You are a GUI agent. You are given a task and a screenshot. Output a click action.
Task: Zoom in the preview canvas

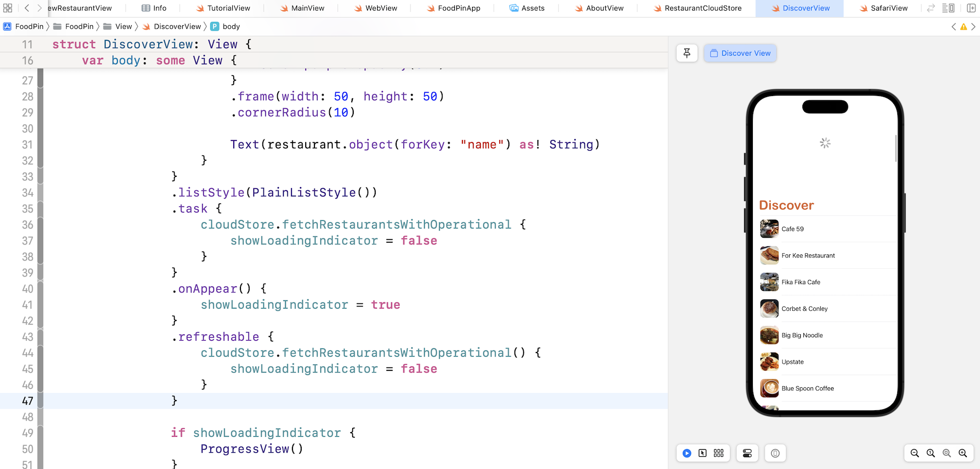[x=963, y=453]
